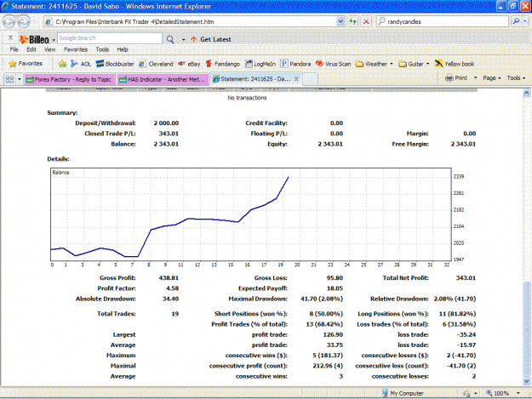This screenshot has height=399, width=532.
Task: Click the Gross Loss value 95.80
Action: [x=335, y=277]
